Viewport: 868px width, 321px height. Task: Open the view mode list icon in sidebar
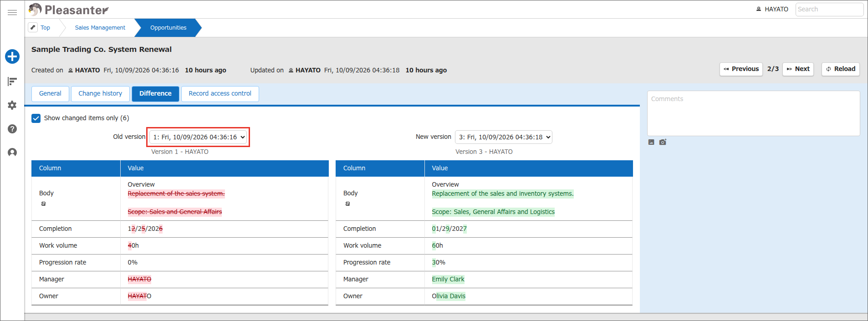[x=12, y=82]
